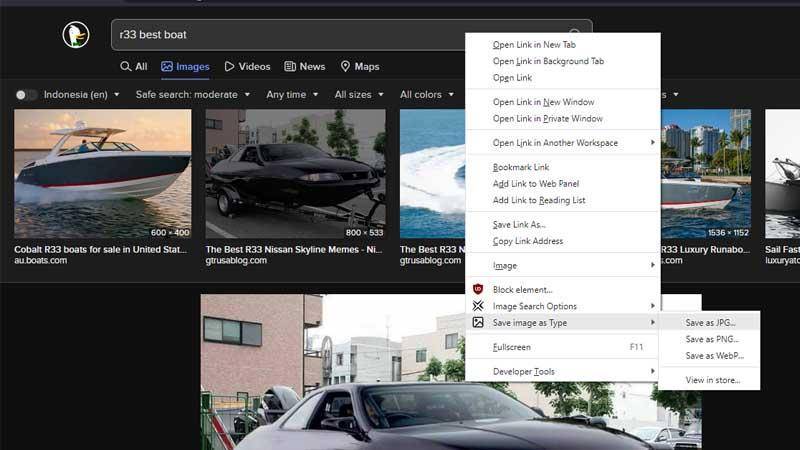Viewport: 800px width, 450px height.
Task: Choose Open Link in New Tab
Action: tap(563, 45)
